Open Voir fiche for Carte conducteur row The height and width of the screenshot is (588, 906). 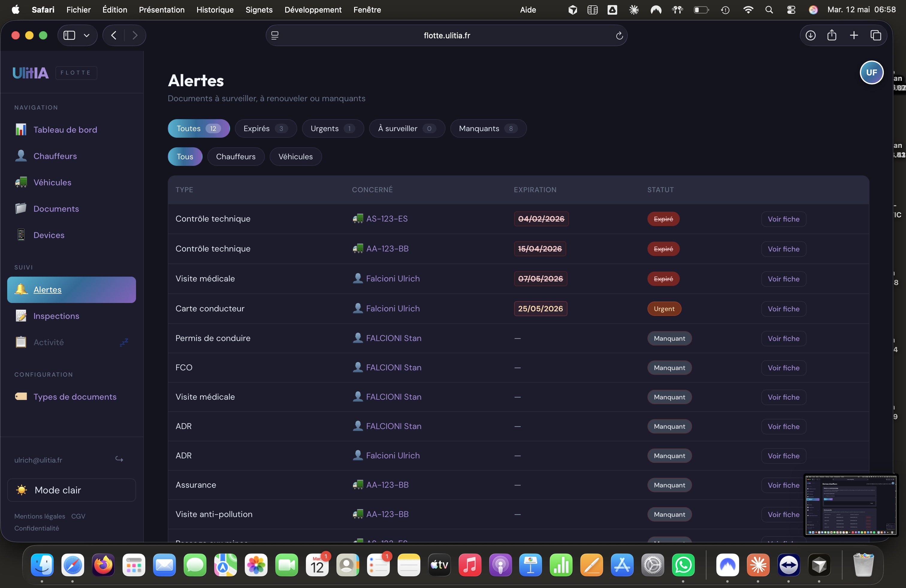pos(783,309)
